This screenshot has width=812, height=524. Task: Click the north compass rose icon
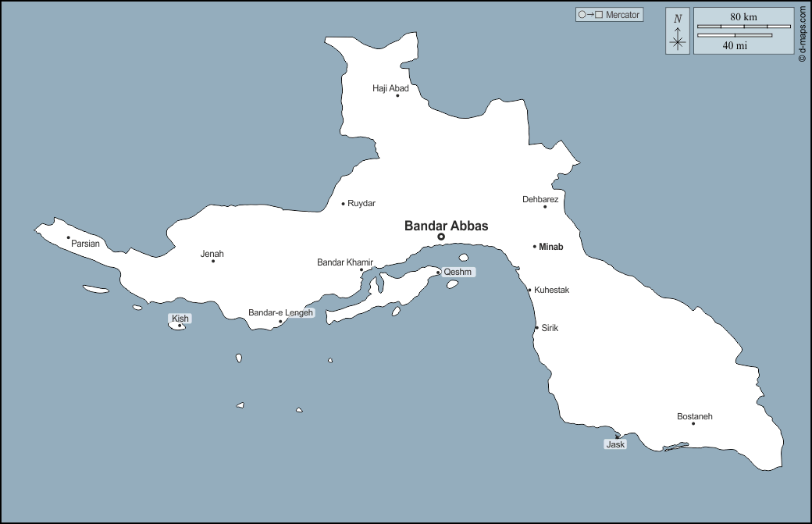(677, 32)
